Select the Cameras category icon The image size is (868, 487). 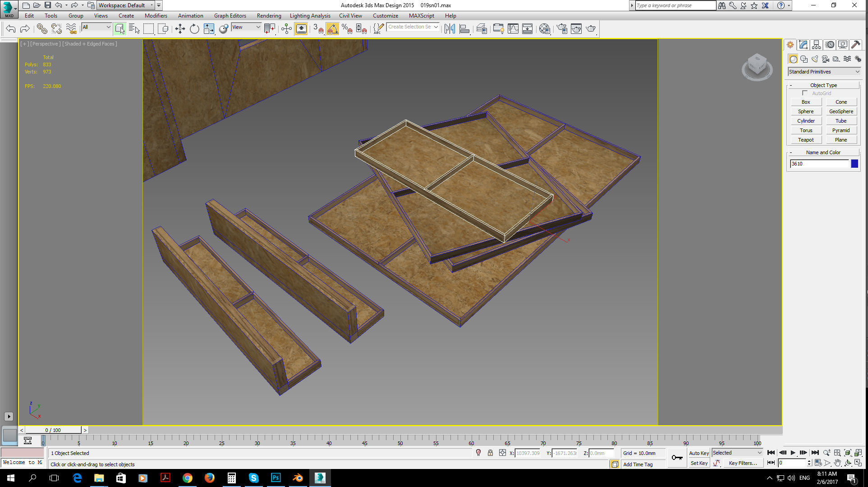pyautogui.click(x=826, y=59)
